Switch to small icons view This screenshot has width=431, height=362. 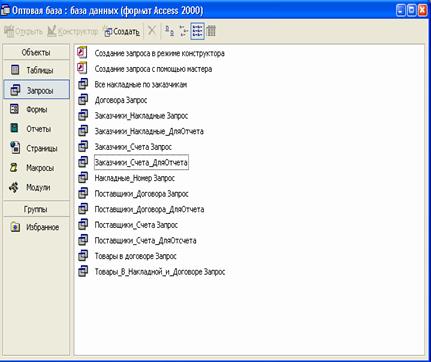[x=184, y=31]
